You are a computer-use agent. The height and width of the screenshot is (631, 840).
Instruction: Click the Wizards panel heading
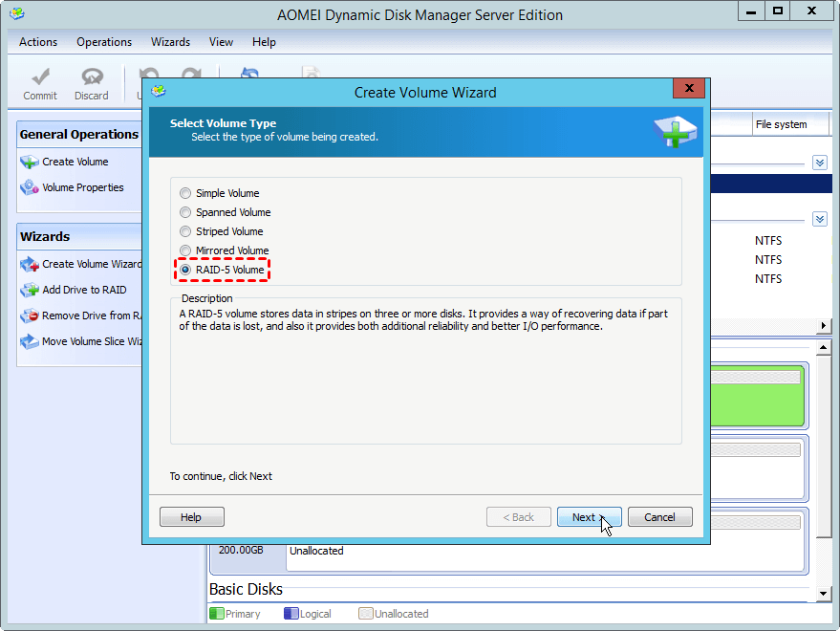tap(45, 236)
